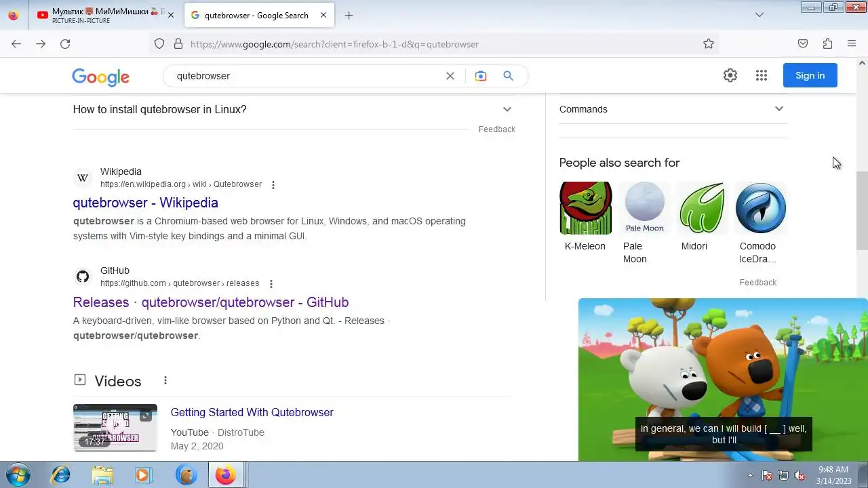Screen dimensions: 868x488
Task: Click the page vertical scrollbar thumb
Action: pyautogui.click(x=862, y=210)
